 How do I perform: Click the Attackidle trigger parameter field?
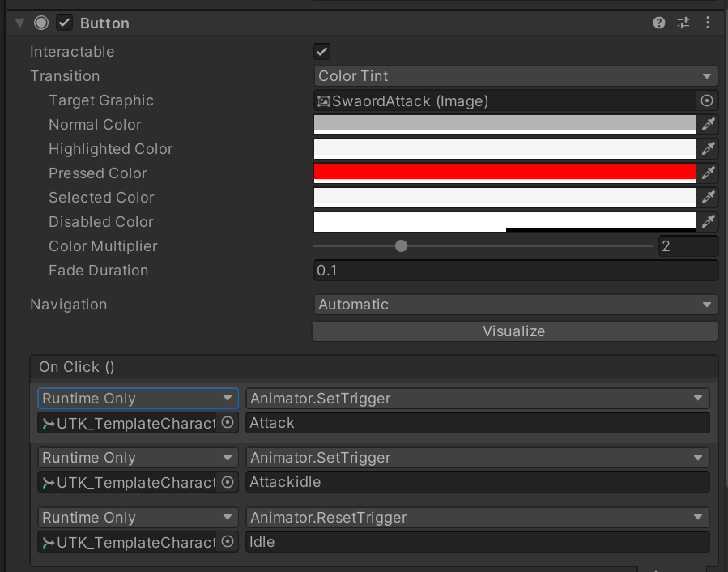[477, 482]
